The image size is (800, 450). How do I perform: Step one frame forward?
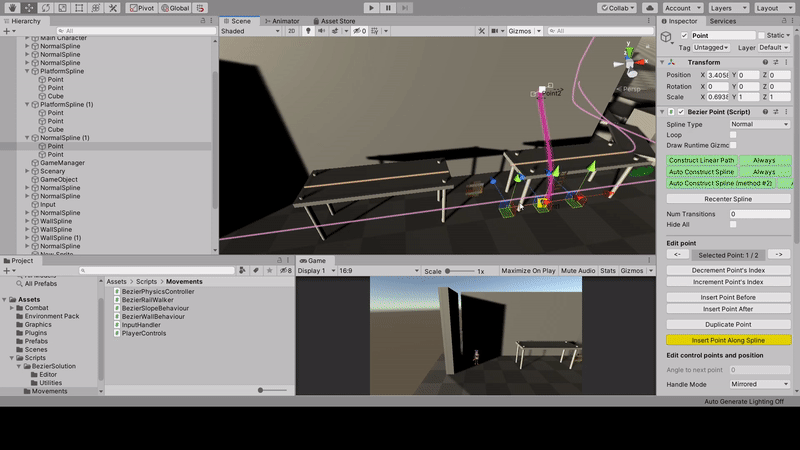[405, 8]
